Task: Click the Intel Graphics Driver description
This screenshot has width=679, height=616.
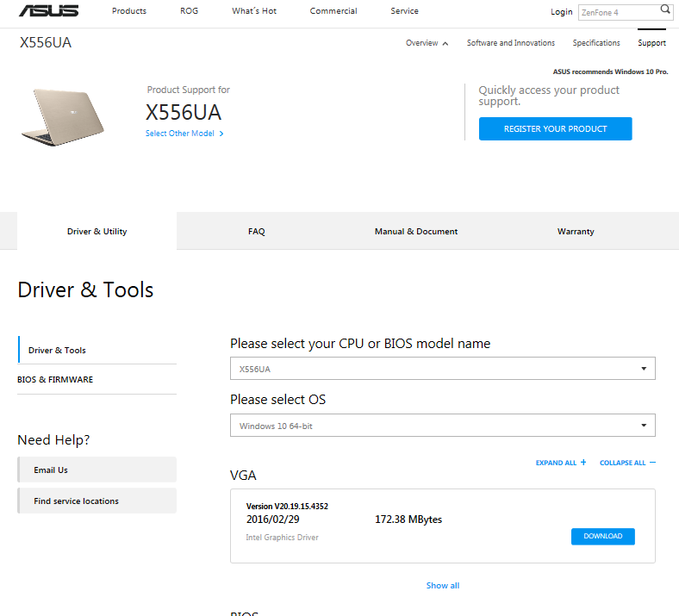Action: [x=282, y=538]
